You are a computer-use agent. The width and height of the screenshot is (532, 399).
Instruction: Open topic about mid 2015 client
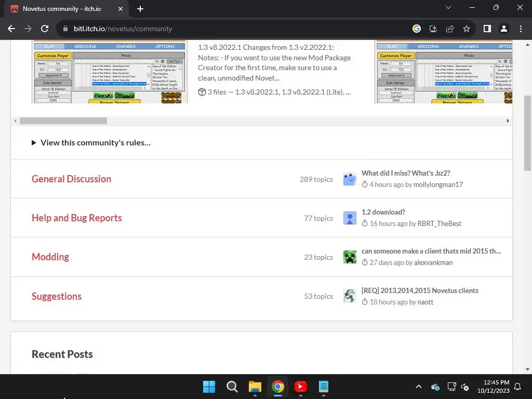pyautogui.click(x=431, y=251)
